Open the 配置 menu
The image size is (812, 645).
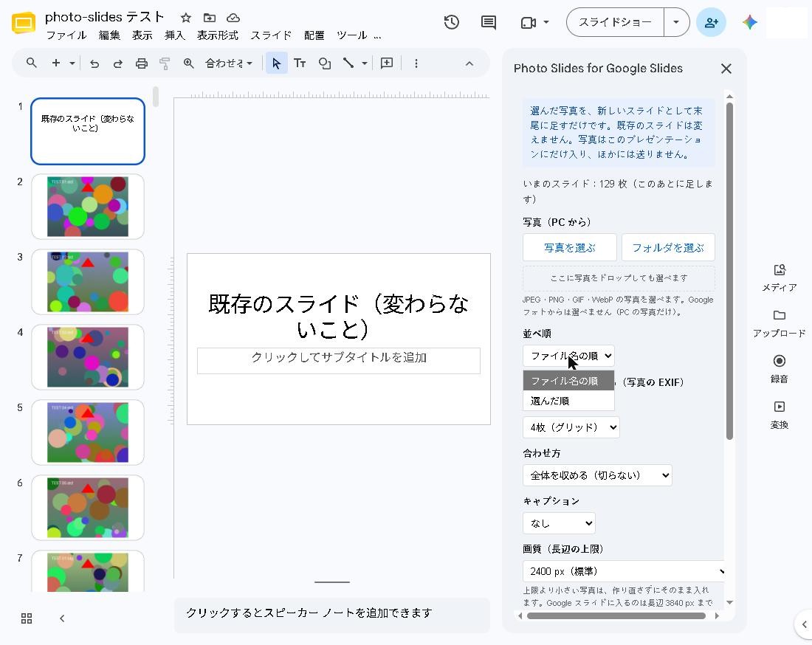pos(314,35)
